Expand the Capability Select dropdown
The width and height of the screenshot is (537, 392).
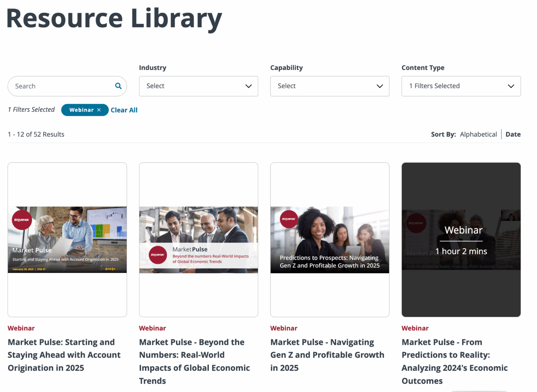[329, 86]
